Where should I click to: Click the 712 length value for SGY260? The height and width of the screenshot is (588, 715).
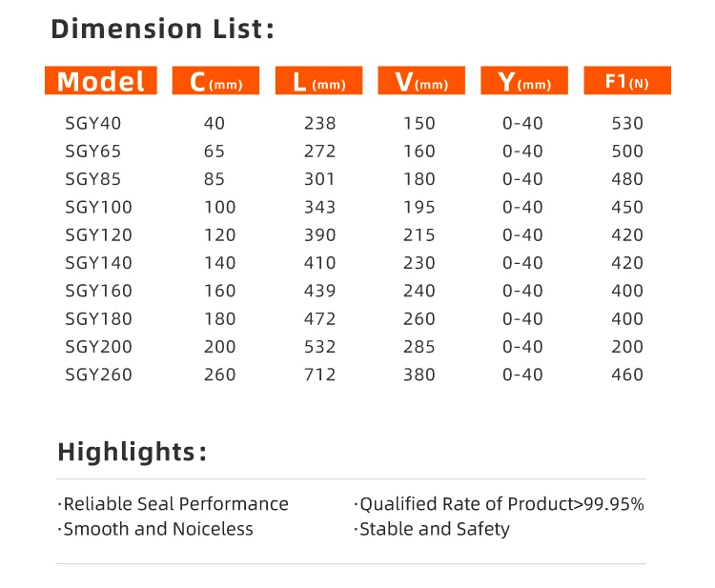(320, 375)
